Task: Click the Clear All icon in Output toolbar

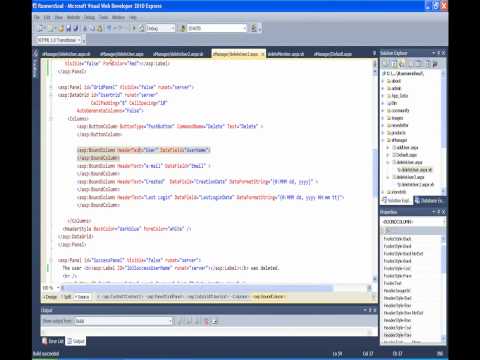Action: click(206, 321)
